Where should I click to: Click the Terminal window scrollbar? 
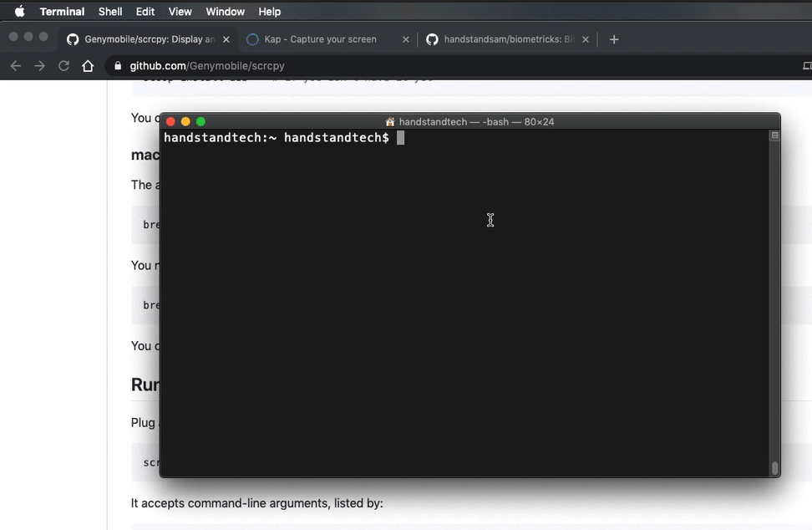point(774,301)
